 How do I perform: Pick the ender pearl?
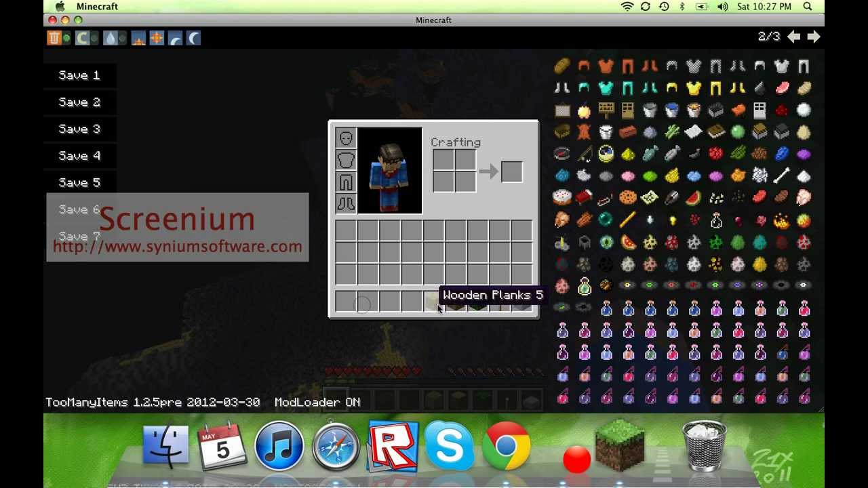[606, 220]
